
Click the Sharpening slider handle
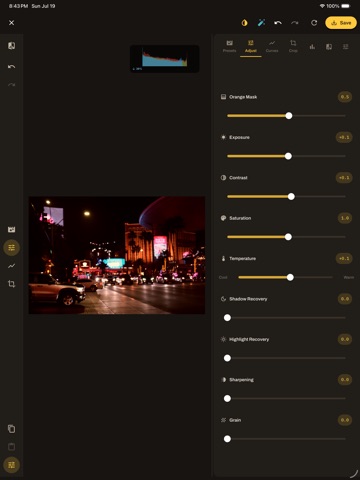point(227,398)
